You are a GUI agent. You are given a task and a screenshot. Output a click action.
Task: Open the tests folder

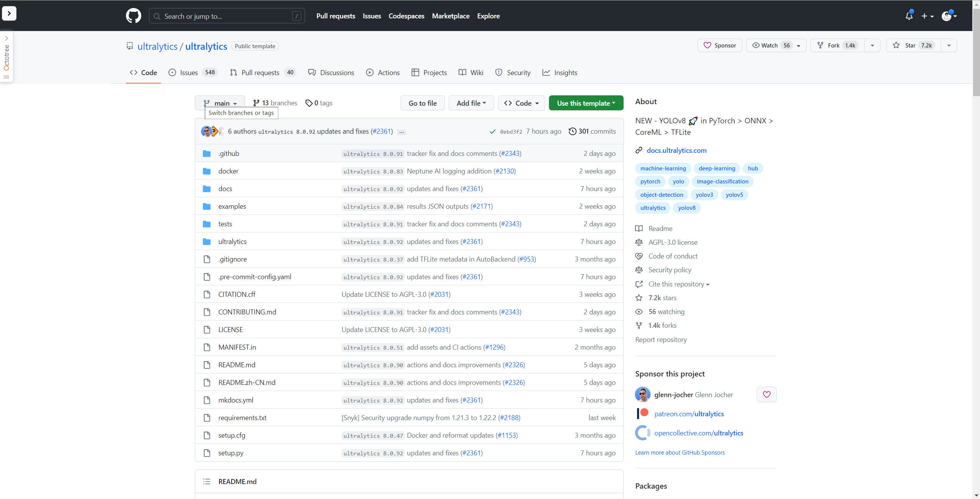click(225, 224)
